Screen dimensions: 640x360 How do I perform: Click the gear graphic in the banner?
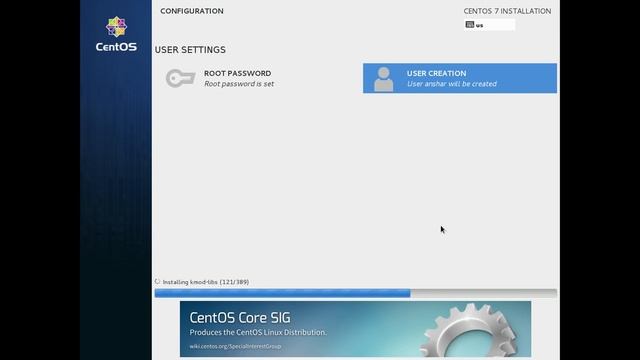pos(469,331)
